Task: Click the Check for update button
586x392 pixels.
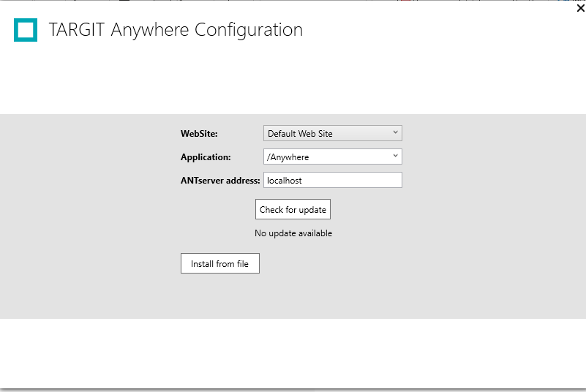Action: click(x=293, y=209)
